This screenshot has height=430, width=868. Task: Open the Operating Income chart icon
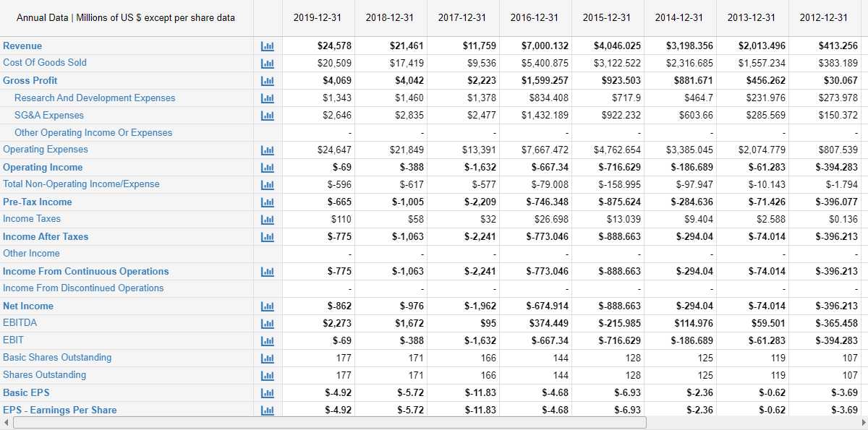pyautogui.click(x=267, y=167)
